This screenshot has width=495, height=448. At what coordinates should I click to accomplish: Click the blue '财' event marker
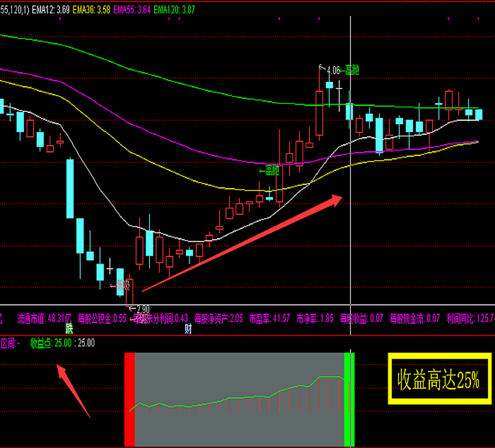point(188,329)
